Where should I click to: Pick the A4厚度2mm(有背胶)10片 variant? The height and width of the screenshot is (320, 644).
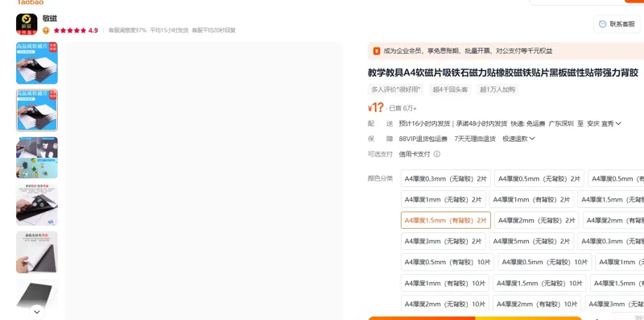(x=537, y=304)
